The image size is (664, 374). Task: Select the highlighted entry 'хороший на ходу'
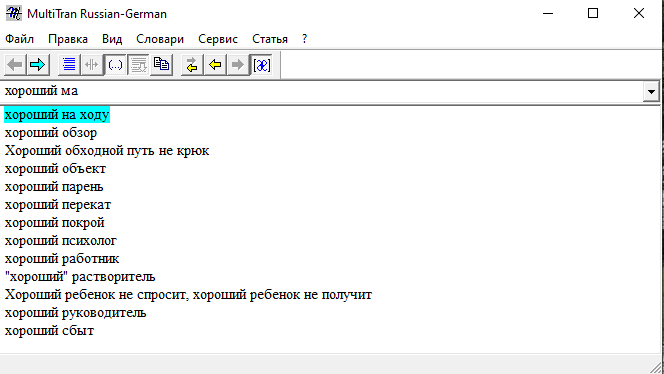pos(57,115)
